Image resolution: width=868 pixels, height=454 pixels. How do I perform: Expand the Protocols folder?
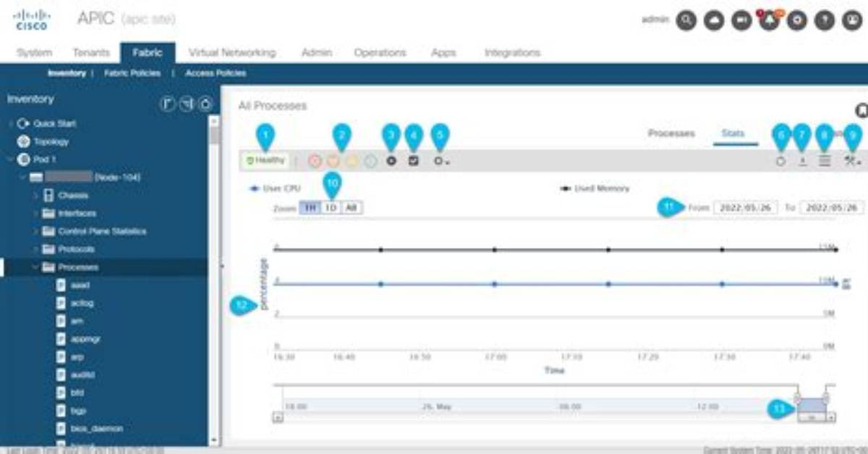pyautogui.click(x=35, y=249)
